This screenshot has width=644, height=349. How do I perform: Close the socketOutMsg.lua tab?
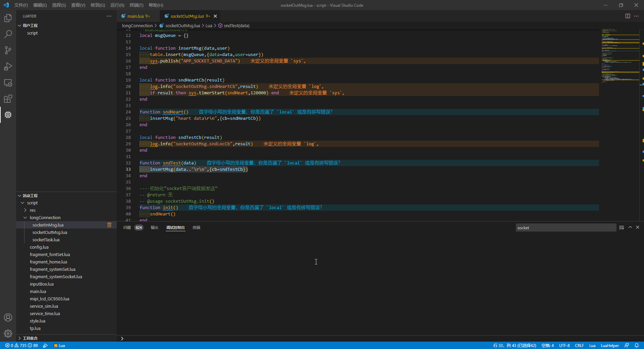215,16
